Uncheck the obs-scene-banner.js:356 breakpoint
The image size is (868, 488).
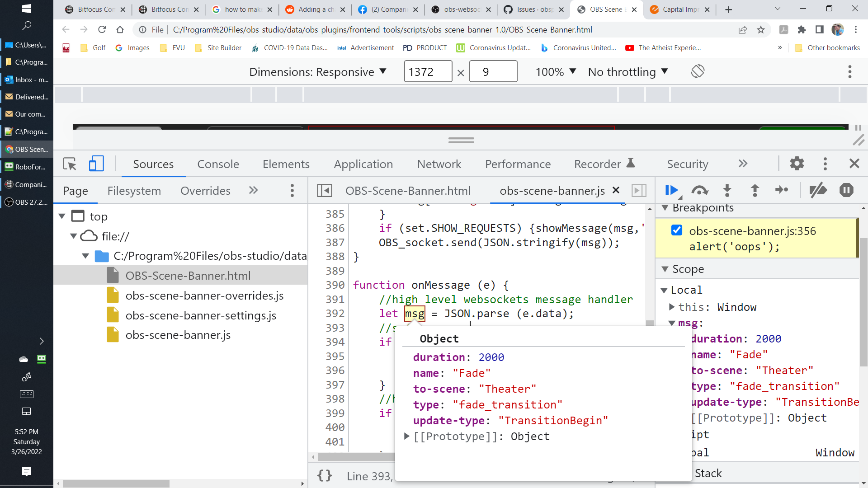[676, 230]
